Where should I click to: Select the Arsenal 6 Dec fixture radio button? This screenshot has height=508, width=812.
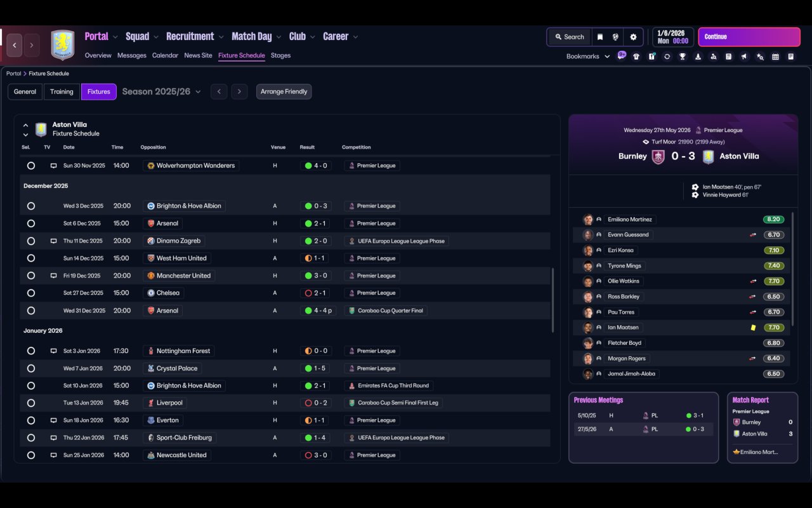pos(31,224)
